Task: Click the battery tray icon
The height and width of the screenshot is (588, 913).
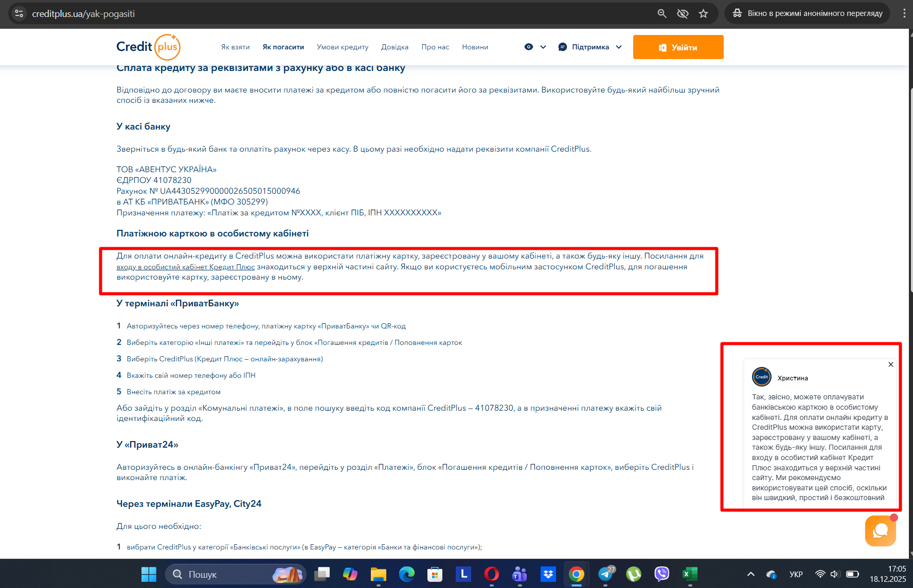Action: pos(852,574)
